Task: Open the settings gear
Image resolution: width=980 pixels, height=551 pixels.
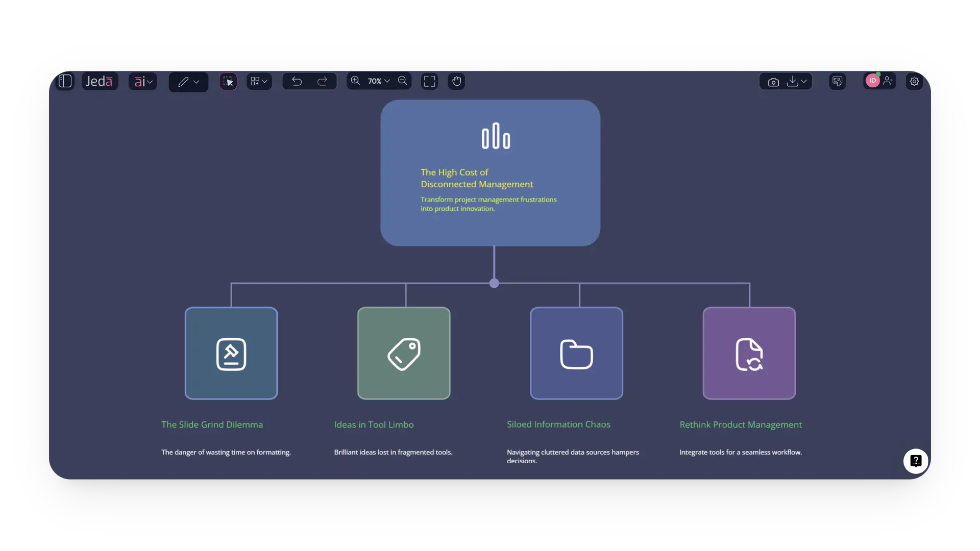Action: (x=914, y=81)
